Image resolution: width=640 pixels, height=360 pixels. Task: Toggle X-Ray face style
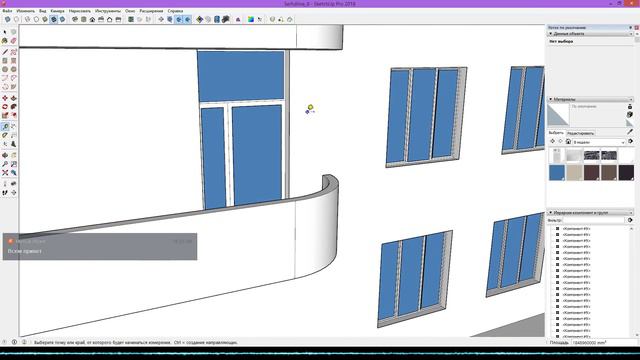coord(7,19)
